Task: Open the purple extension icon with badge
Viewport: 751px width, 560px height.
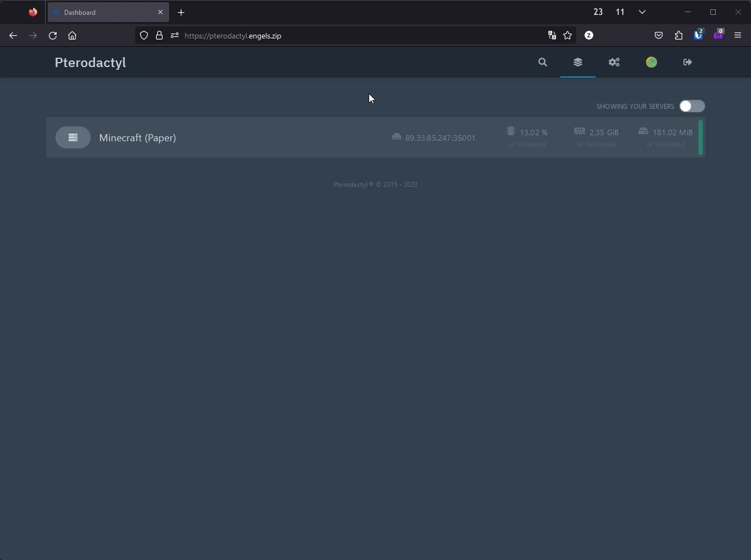Action: (718, 35)
